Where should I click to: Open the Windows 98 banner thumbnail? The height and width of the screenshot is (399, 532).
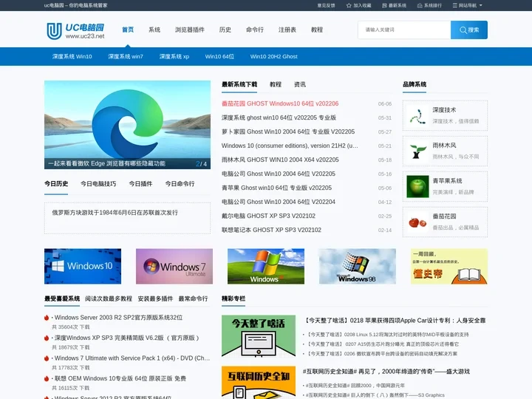358,266
